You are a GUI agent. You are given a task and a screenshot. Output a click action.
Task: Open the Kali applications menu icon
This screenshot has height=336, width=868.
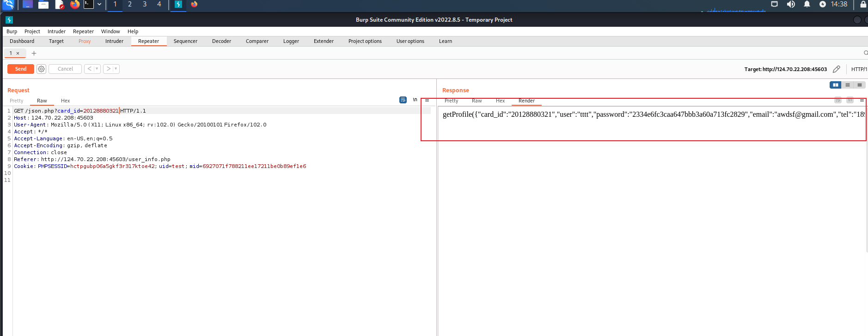8,5
